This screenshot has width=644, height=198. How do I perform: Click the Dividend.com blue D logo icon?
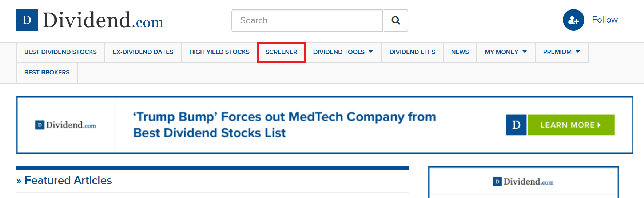click(27, 20)
